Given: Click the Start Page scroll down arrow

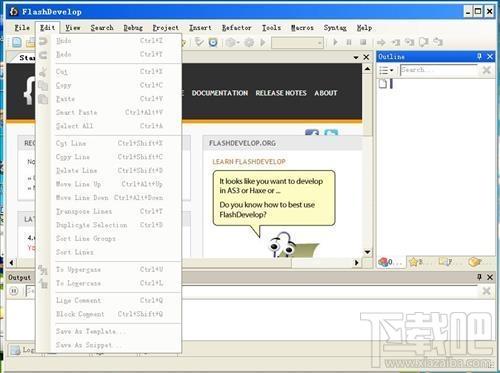Looking at the screenshot, I should (367, 252).
